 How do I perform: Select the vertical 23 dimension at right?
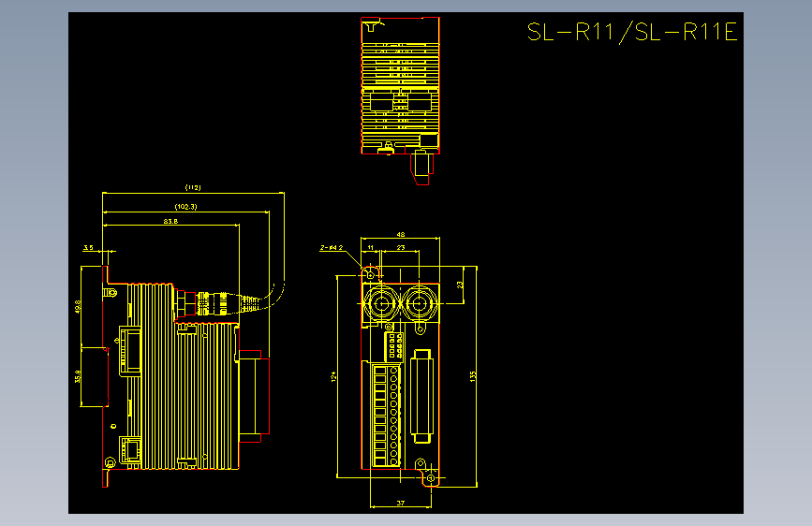click(460, 285)
